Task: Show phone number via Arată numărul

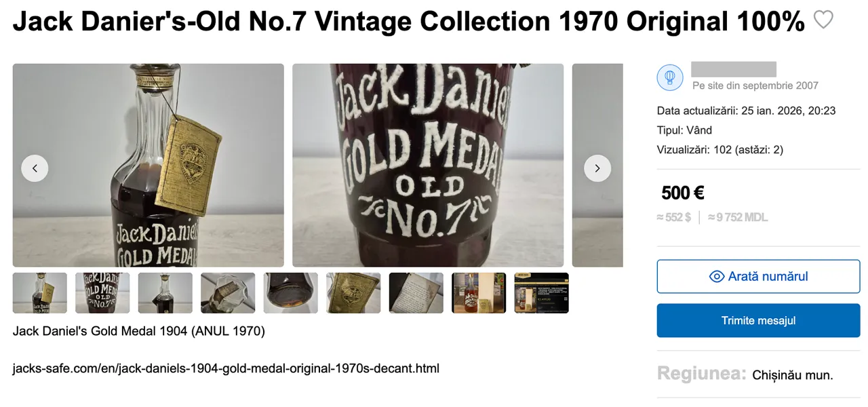Action: (758, 277)
